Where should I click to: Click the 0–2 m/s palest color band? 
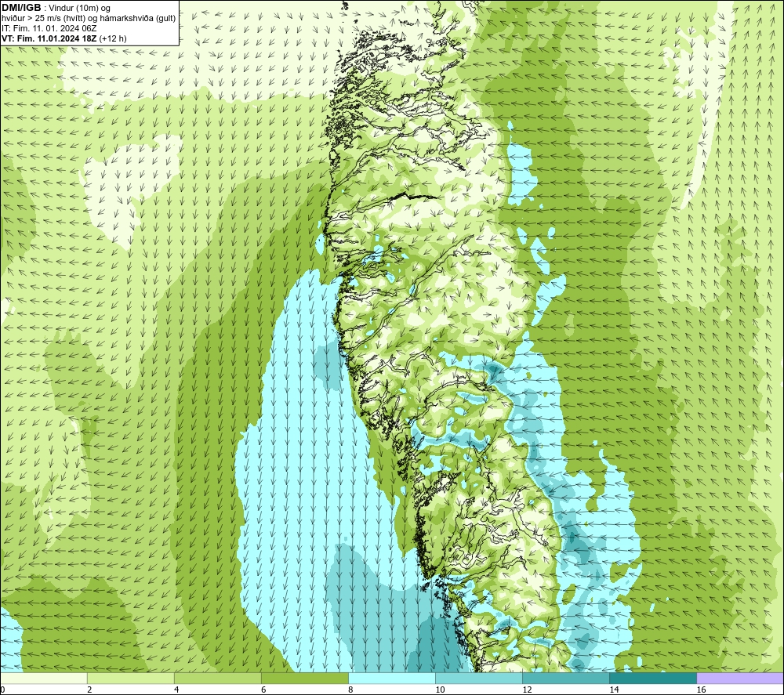click(44, 678)
